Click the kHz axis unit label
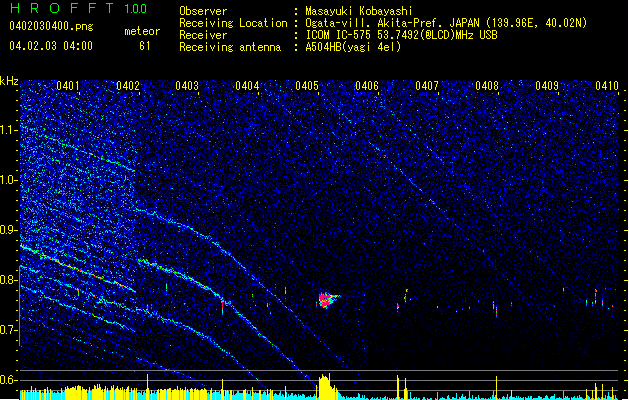This screenshot has width=629, height=400. [x=9, y=81]
